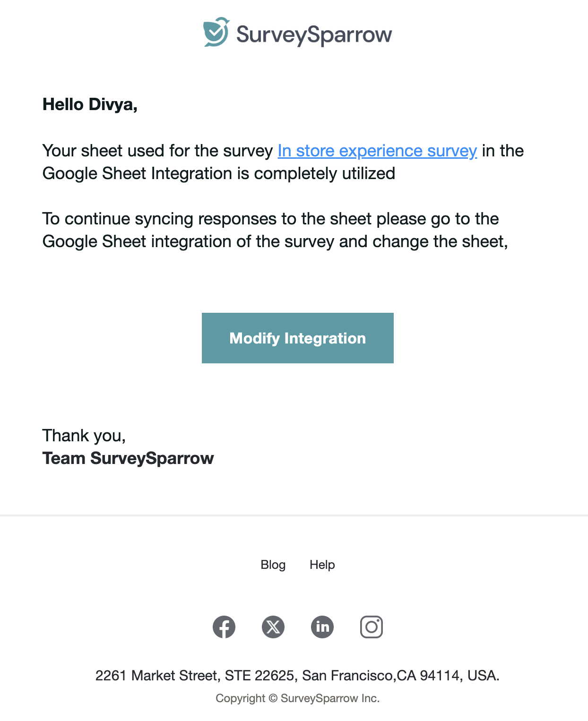588x721 pixels.
Task: Click the Market Street address line
Action: coord(297,676)
